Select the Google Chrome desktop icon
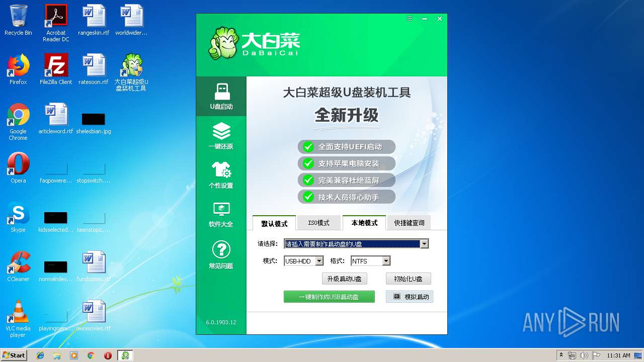The width and height of the screenshot is (644, 362). pyautogui.click(x=18, y=122)
